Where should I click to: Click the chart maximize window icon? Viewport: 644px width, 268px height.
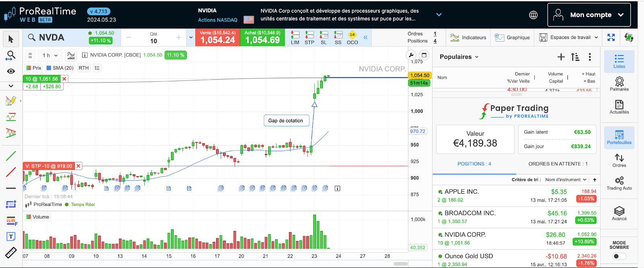(x=424, y=56)
